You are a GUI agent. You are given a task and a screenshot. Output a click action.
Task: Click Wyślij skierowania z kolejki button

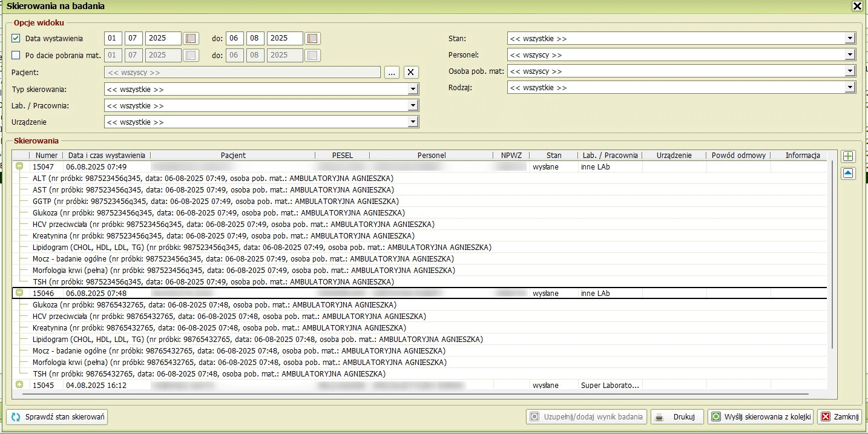pyautogui.click(x=760, y=416)
